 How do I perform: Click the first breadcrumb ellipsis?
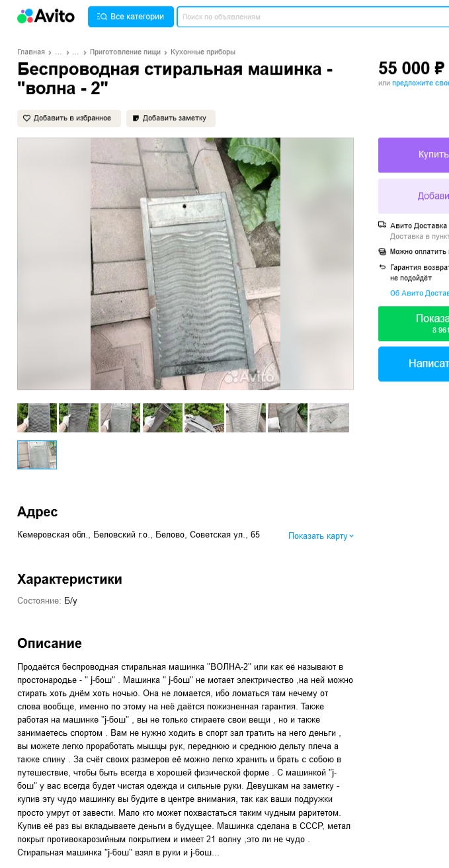tap(58, 52)
